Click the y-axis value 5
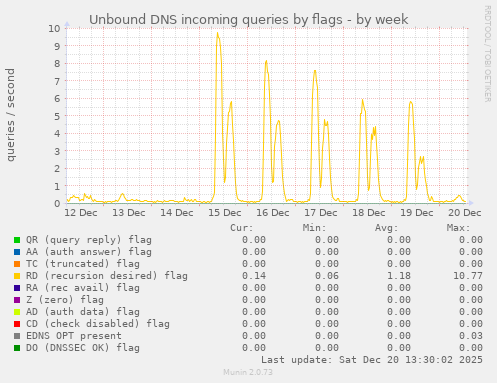 [57, 116]
